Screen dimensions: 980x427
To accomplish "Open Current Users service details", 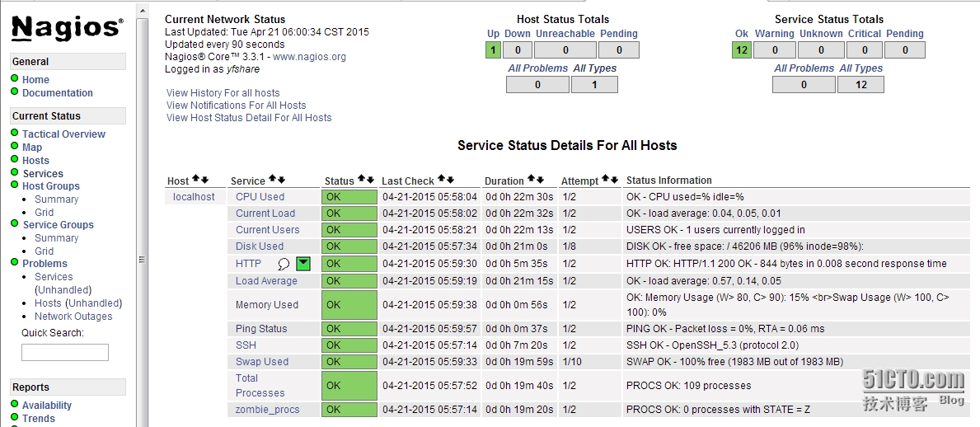I will coord(268,230).
